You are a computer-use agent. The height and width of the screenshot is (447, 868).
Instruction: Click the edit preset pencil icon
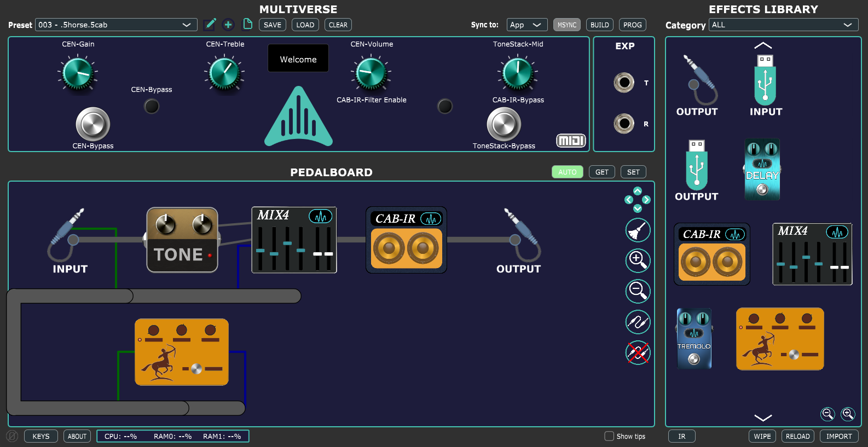pyautogui.click(x=209, y=25)
